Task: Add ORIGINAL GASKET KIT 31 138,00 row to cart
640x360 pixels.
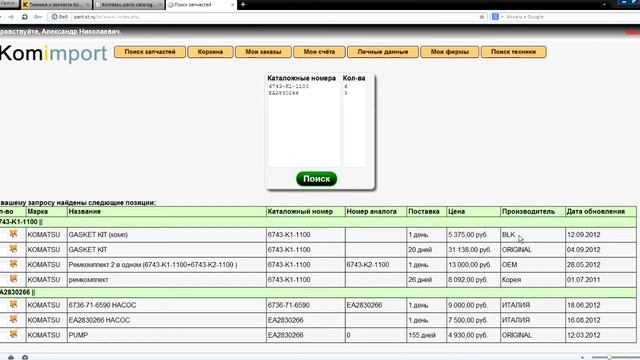Action: (x=13, y=249)
